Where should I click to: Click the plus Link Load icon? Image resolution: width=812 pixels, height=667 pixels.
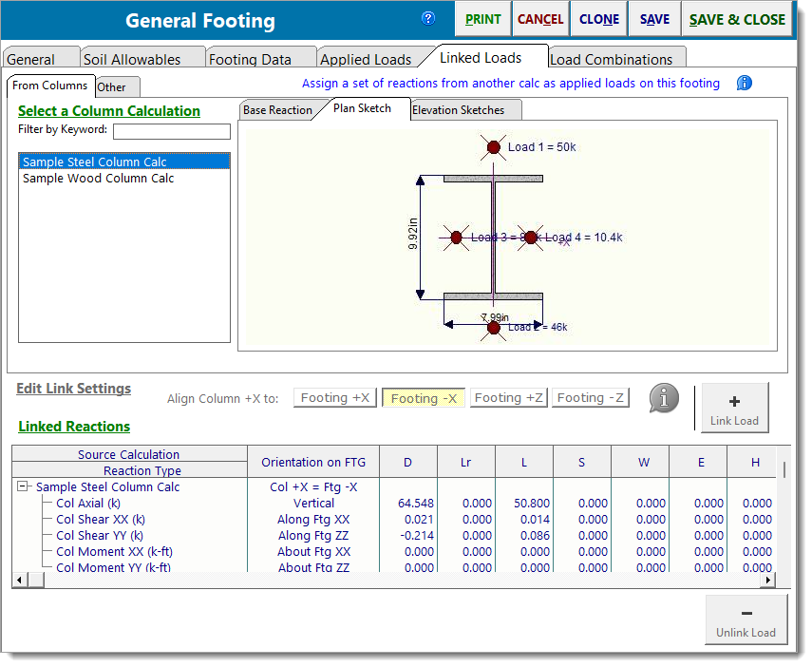tap(734, 407)
